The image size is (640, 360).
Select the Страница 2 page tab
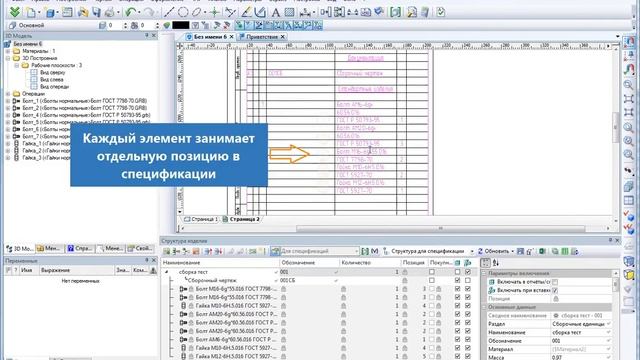pyautogui.click(x=241, y=219)
